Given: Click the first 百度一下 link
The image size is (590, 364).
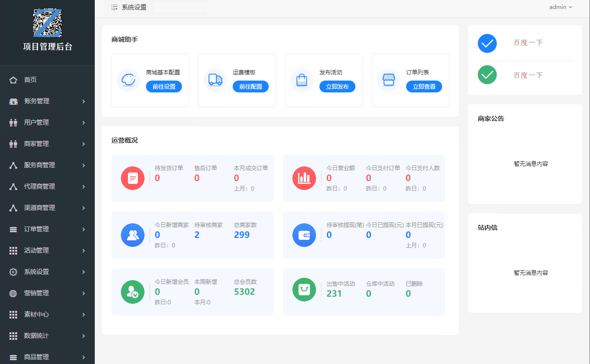Looking at the screenshot, I should 528,43.
